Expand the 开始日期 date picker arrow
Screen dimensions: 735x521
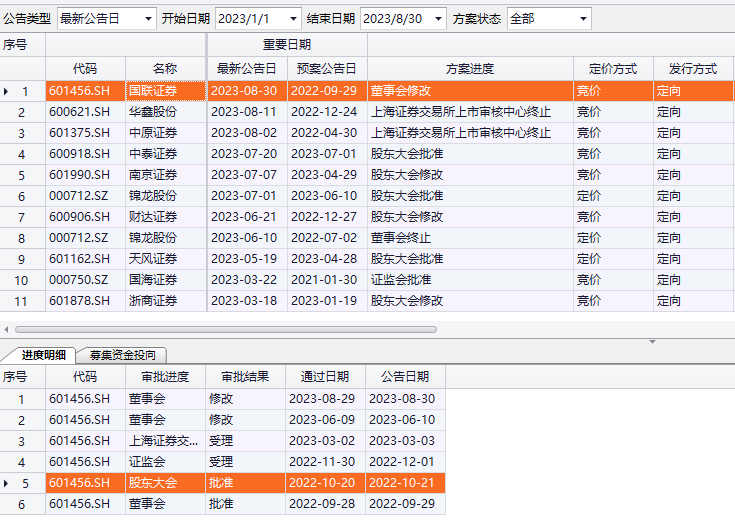292,18
